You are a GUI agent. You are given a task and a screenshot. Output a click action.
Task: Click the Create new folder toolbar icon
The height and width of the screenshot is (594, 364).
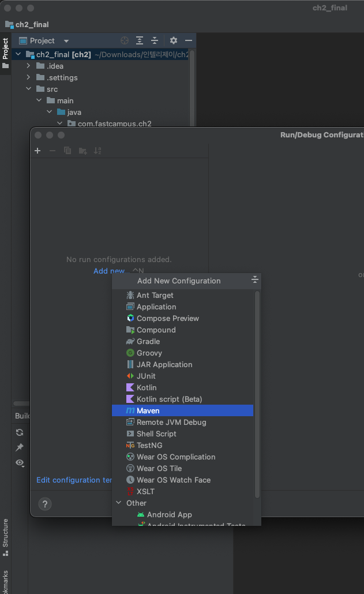[x=82, y=151]
